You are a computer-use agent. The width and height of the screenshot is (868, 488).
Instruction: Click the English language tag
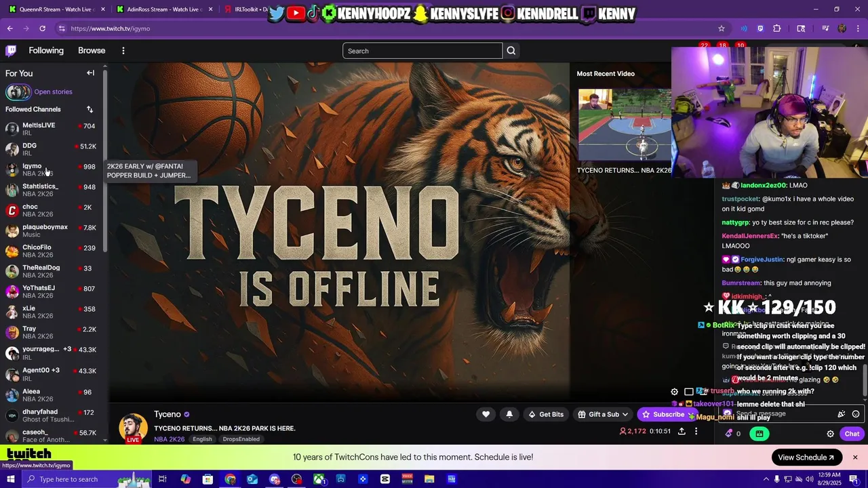click(202, 439)
